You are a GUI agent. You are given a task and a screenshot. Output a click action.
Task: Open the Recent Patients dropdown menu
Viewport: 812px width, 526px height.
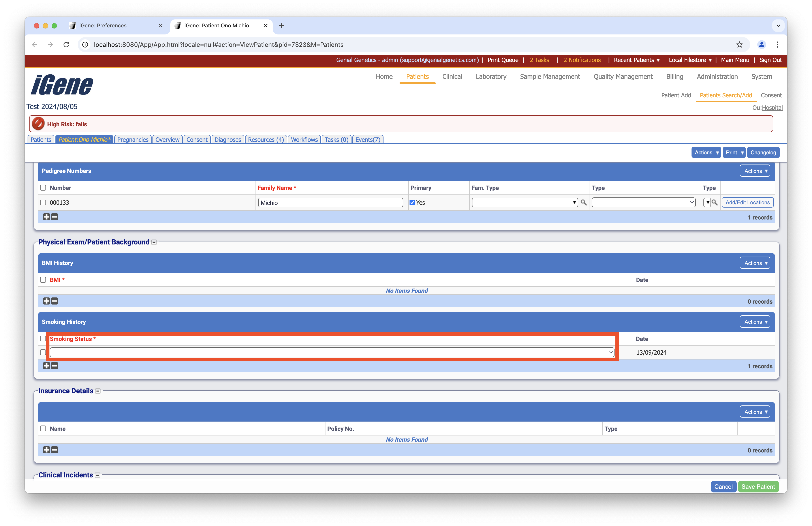637,60
